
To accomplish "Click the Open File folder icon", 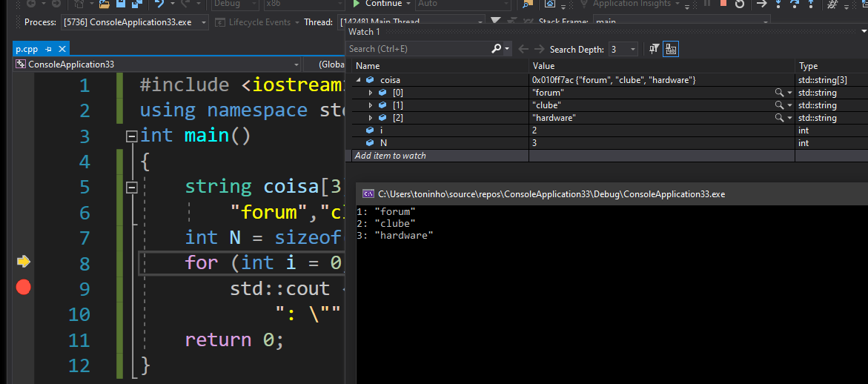I will [x=104, y=3].
